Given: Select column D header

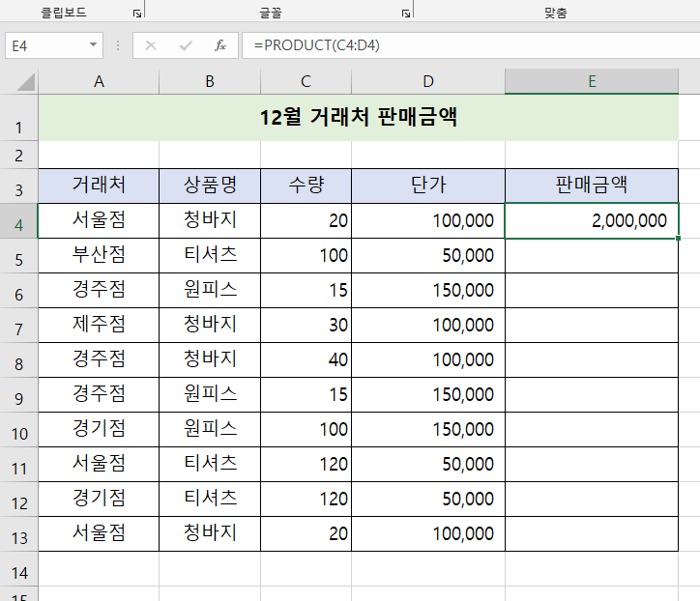Looking at the screenshot, I should click(x=428, y=82).
